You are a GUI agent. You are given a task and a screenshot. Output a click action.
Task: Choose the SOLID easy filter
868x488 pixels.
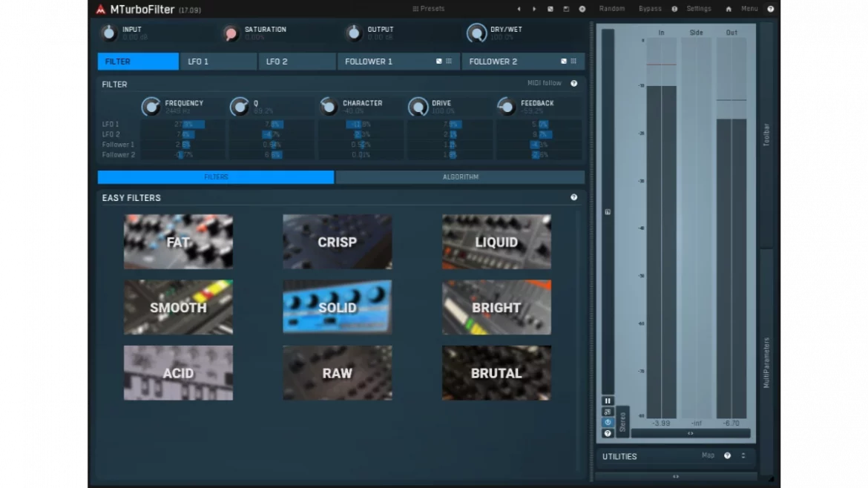point(337,307)
